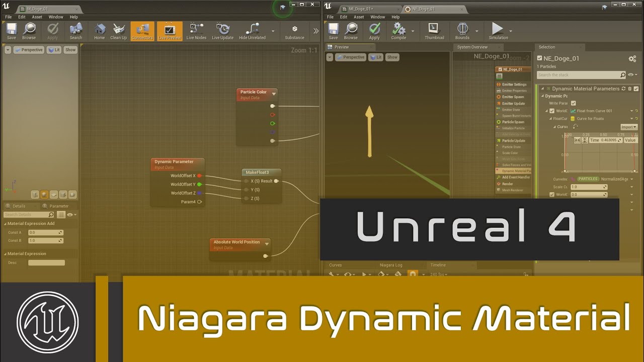Open Window menu in Niagara editor
Viewport: 644px width, 362px height.
coord(378,17)
